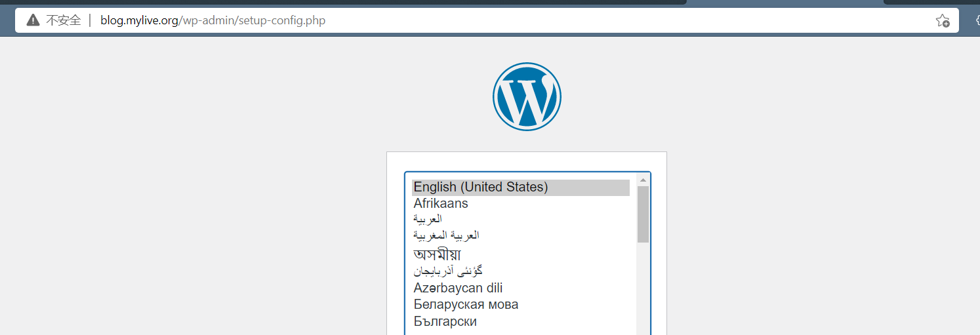
Task: Select Беларуская мова language option
Action: [521, 304]
